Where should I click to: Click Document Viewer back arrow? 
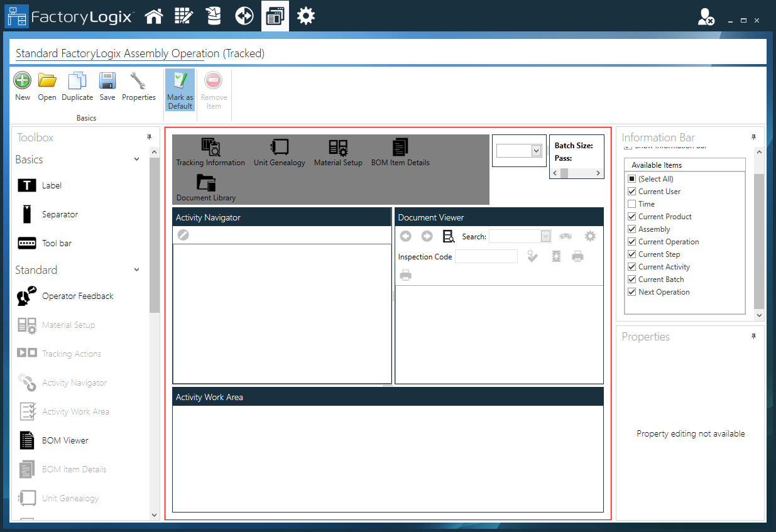[405, 236]
